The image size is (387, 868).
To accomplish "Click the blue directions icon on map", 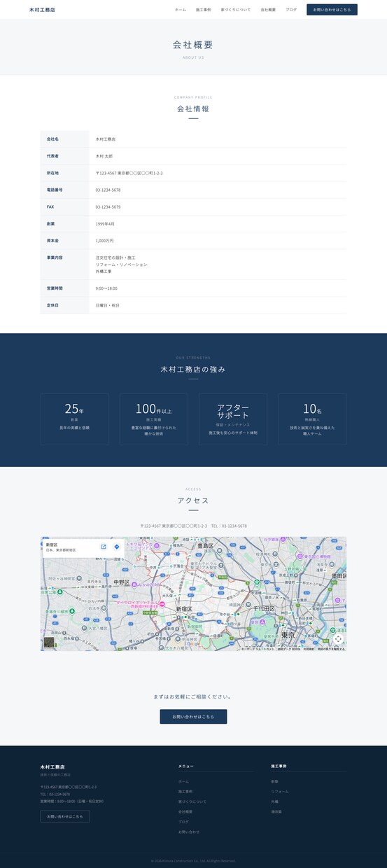I will pos(117,547).
